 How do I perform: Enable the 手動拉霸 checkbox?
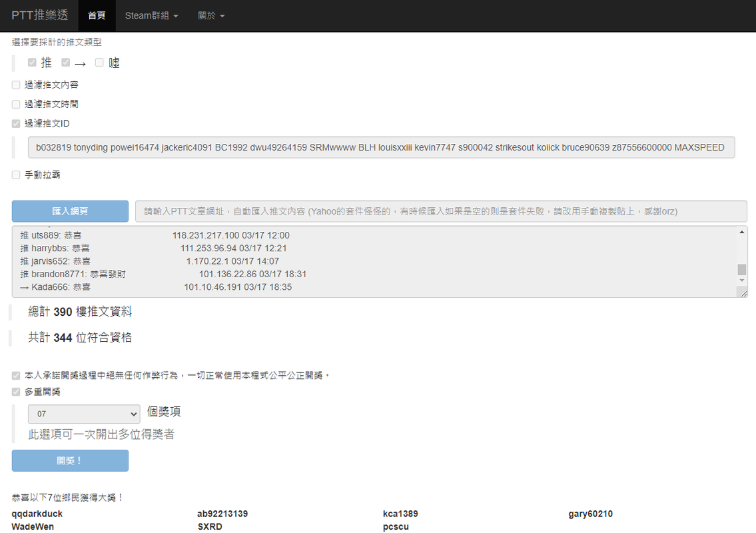16,175
